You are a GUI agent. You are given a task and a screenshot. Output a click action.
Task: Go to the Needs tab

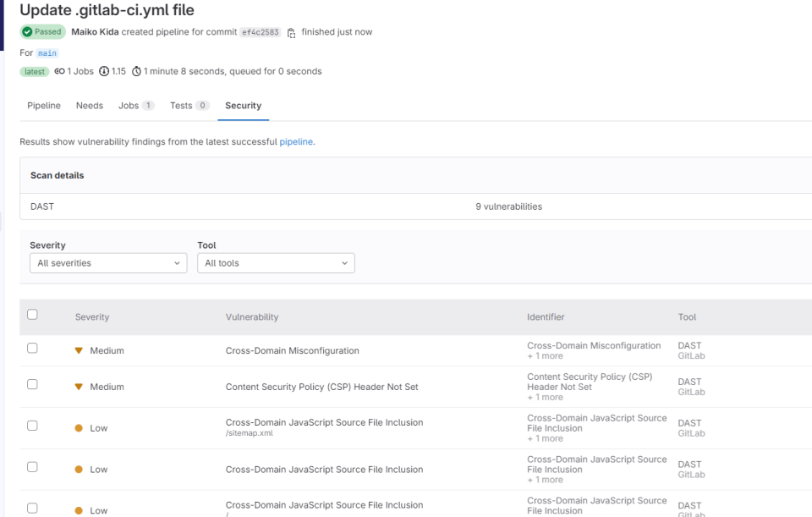(x=89, y=106)
